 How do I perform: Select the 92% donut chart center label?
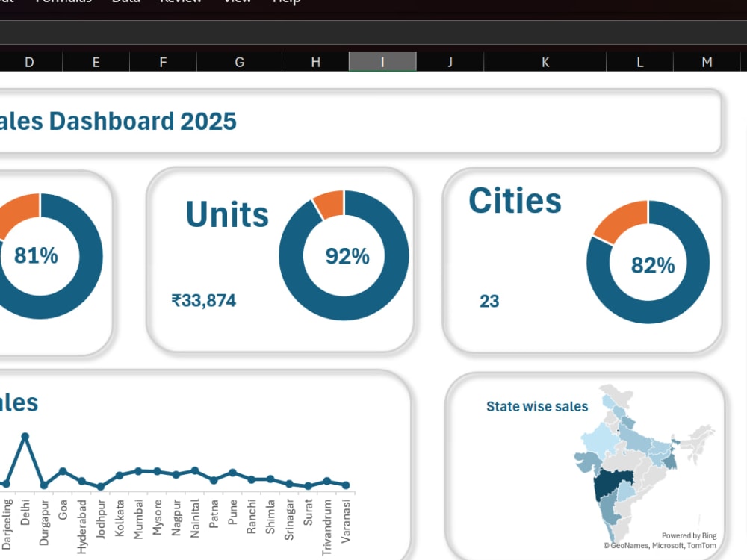coord(347,256)
